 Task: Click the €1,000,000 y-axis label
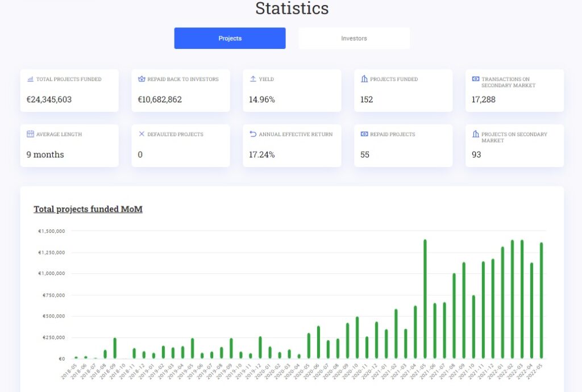tap(52, 273)
